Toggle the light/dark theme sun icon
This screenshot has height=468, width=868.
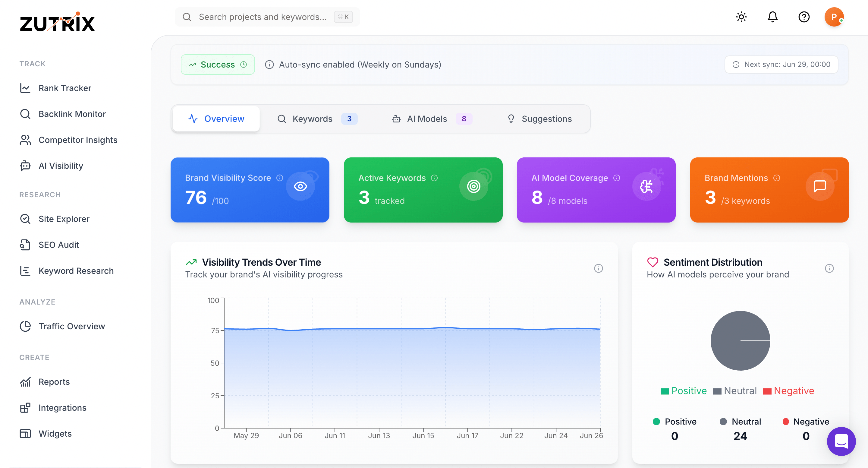741,17
